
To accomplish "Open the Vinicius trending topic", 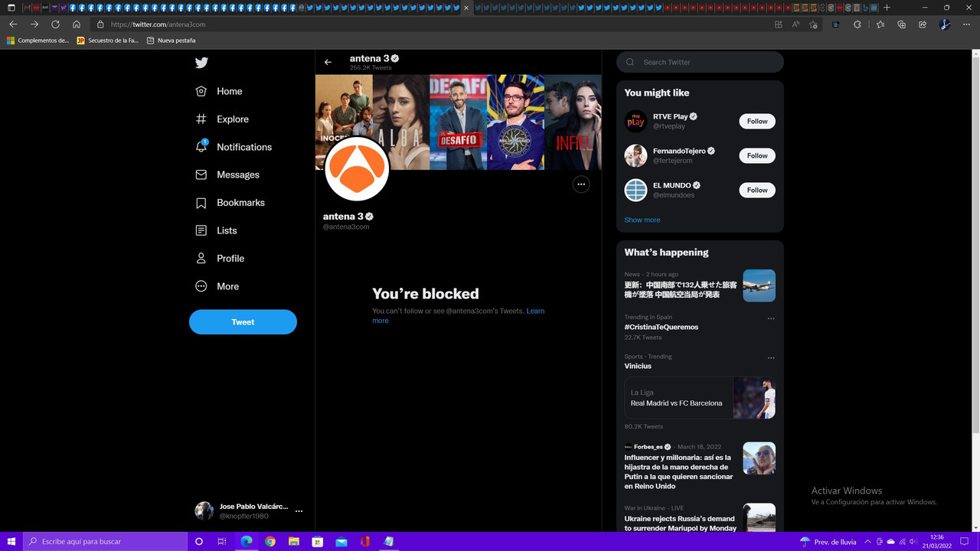I will (x=638, y=366).
